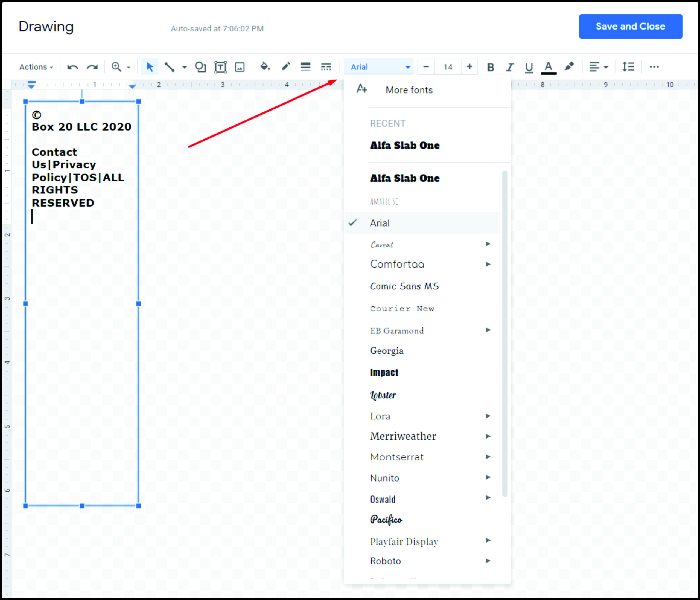This screenshot has height=600, width=700.
Task: Expand the Actions menu
Action: pos(36,67)
